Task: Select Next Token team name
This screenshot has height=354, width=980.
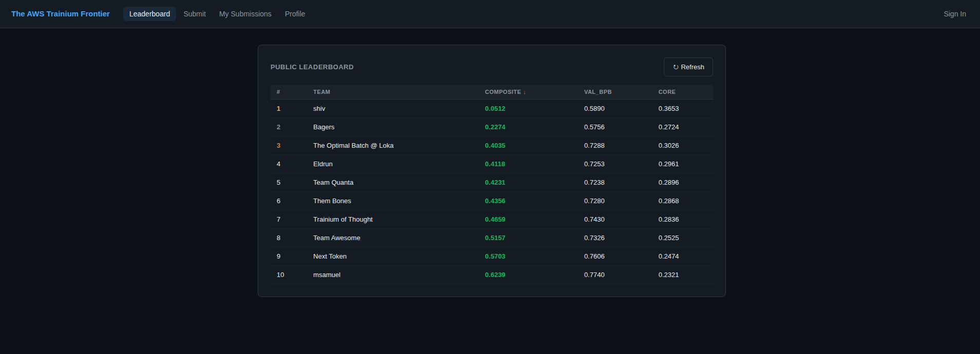Action: coord(330,257)
